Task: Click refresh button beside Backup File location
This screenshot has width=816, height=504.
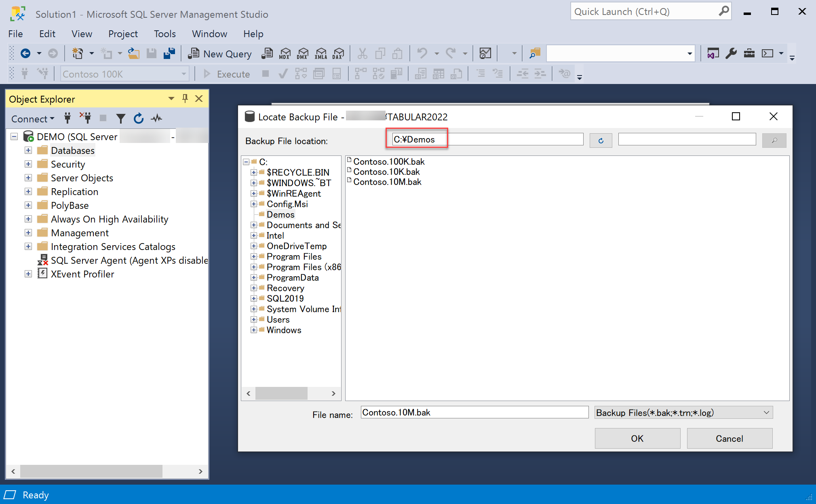Action: pos(601,141)
